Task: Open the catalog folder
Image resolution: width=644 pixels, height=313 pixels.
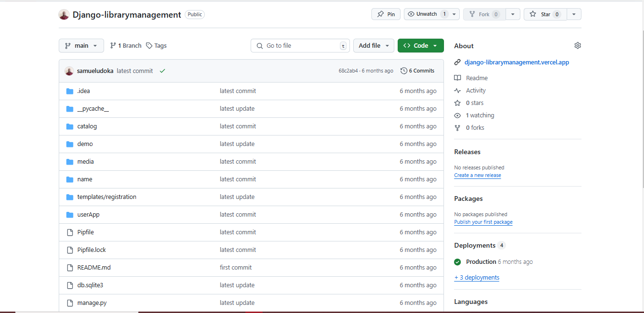Action: pyautogui.click(x=87, y=126)
